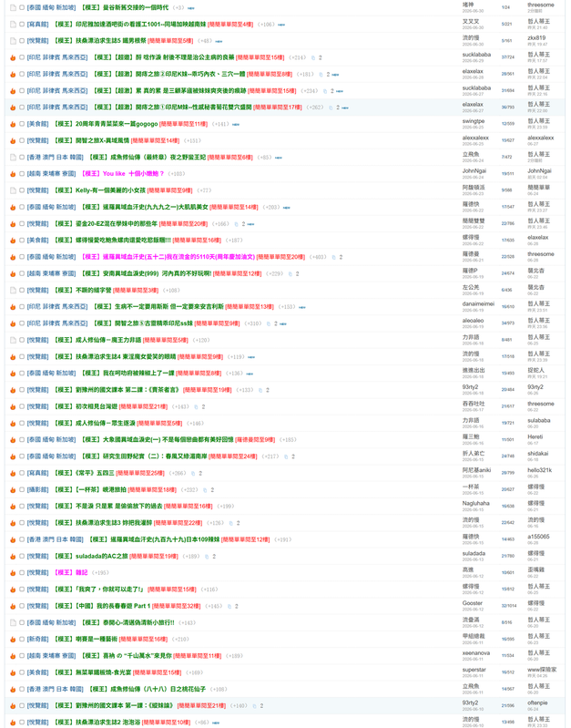Open author danaimeimei profile
The image size is (571, 728).
478,304
